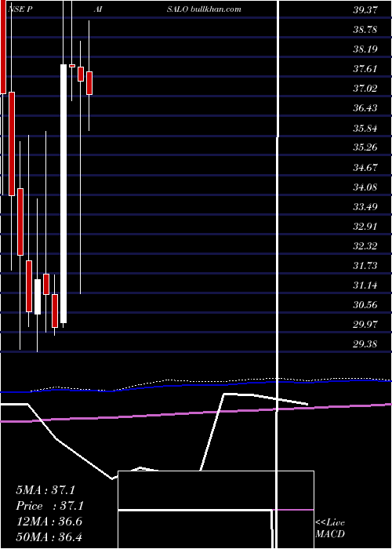
Task: Click the 32.32 price axis label
Action: [365, 246]
